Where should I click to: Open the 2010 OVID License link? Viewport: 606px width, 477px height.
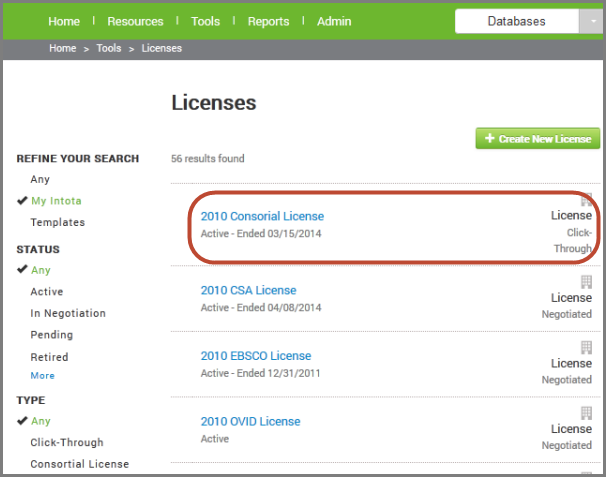click(x=250, y=421)
